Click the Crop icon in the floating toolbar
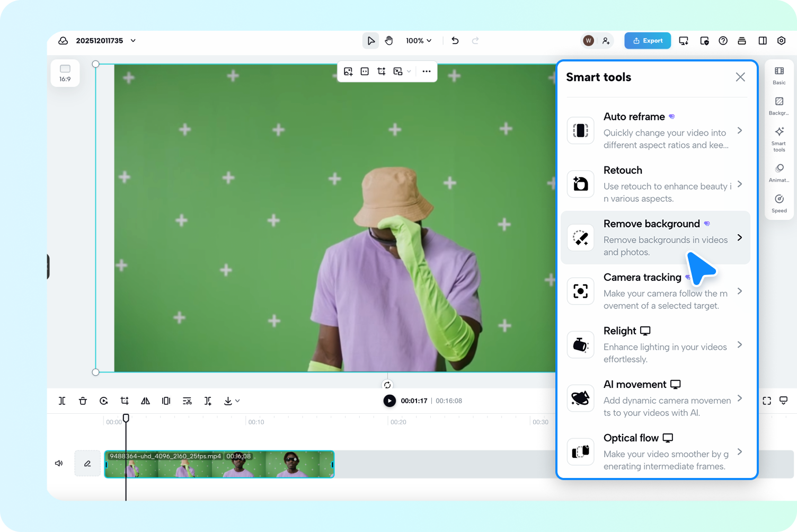797x532 pixels. point(381,71)
